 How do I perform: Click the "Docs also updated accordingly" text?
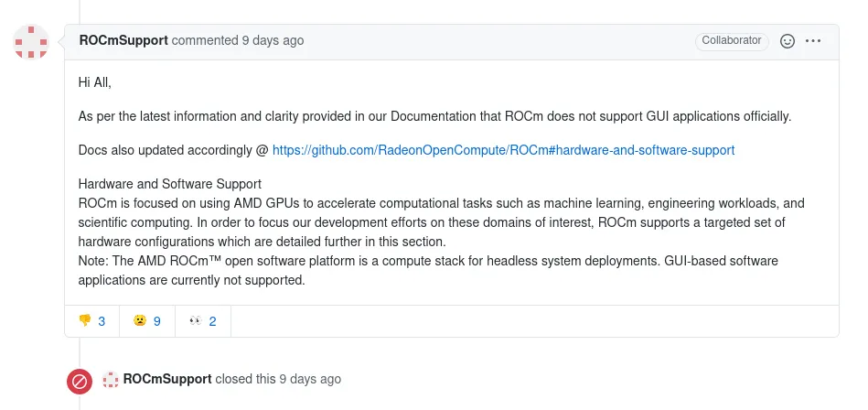[173, 149]
